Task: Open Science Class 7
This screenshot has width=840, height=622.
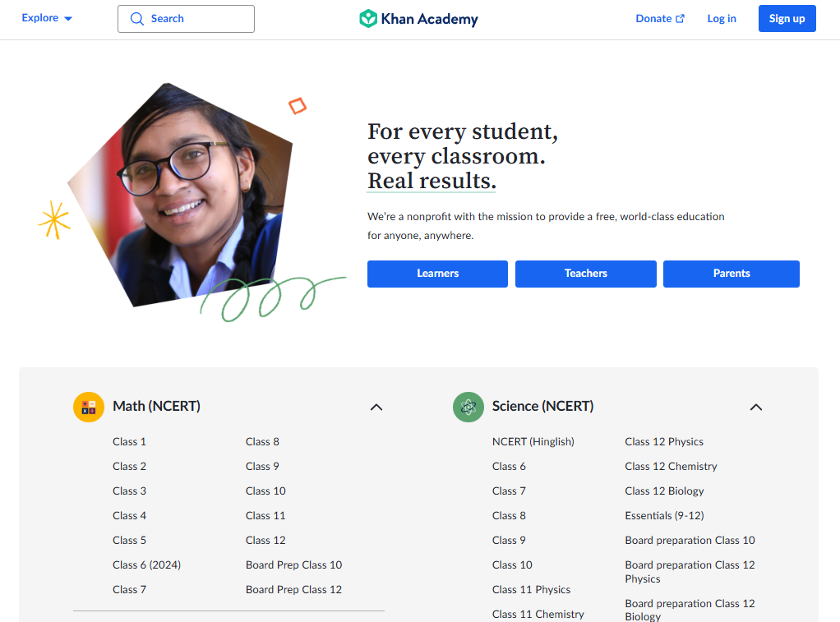Action: [x=509, y=491]
